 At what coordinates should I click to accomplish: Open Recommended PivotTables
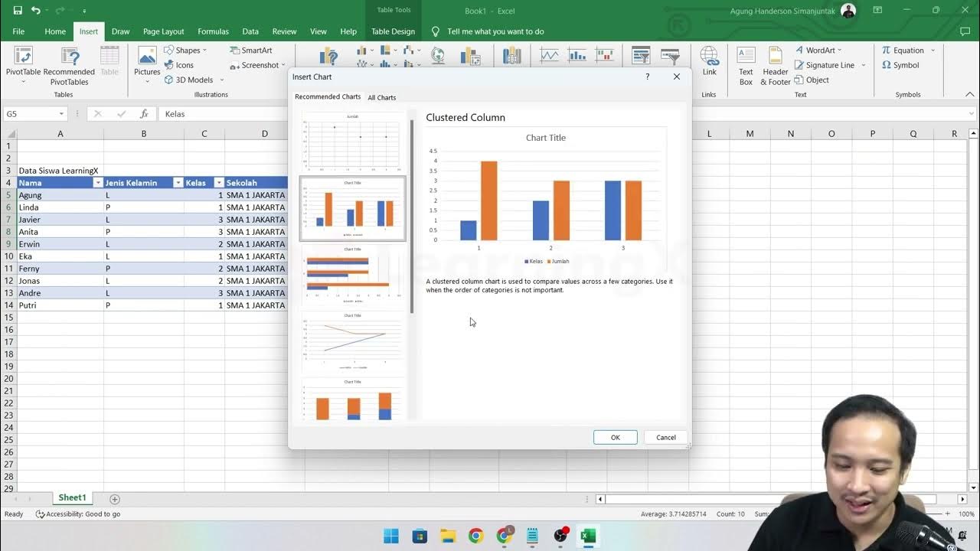(x=69, y=65)
